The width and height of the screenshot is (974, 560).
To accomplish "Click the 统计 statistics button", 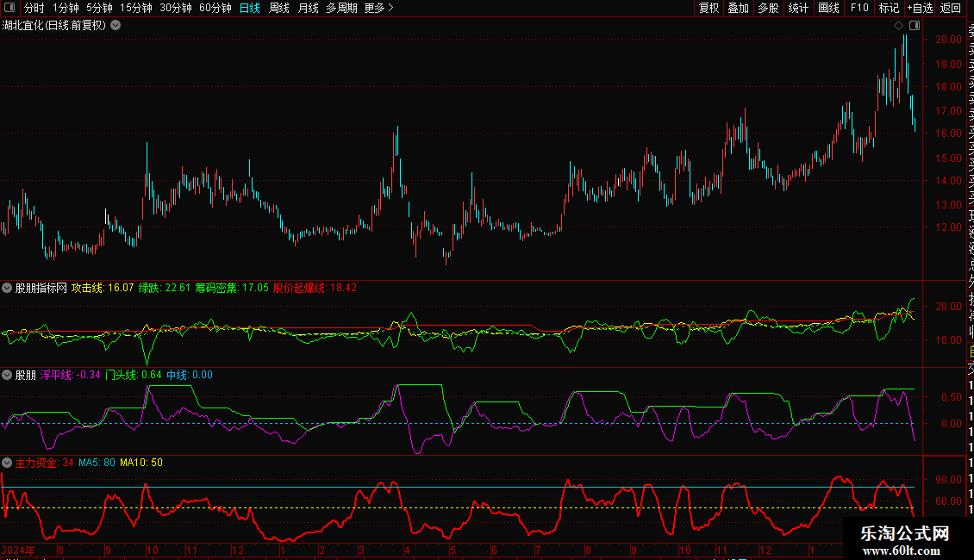I will coord(798,8).
